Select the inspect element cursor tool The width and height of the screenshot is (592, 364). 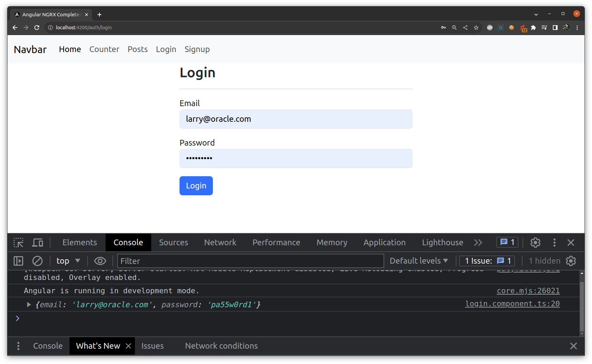click(x=18, y=242)
